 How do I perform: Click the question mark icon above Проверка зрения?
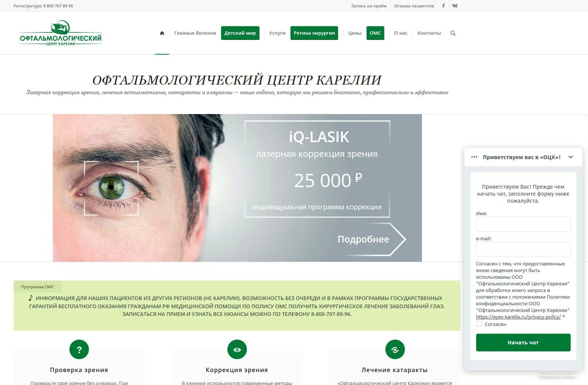(79, 349)
